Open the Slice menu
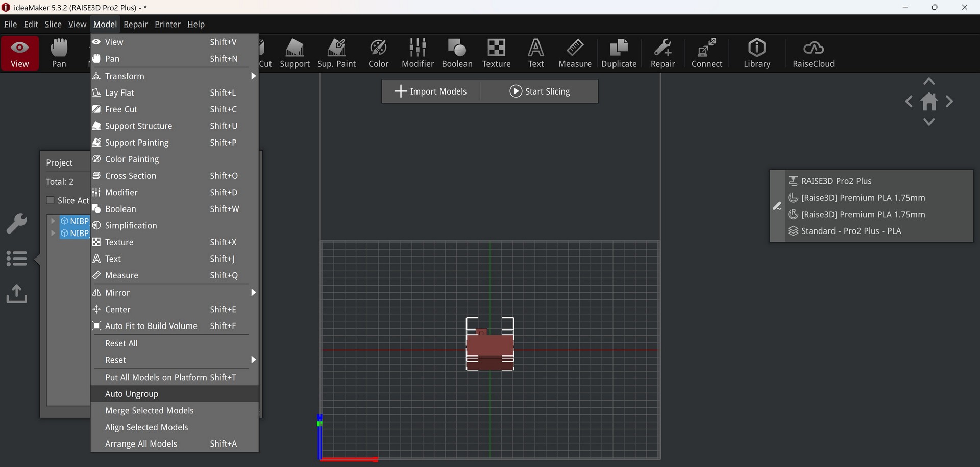980x467 pixels. click(x=53, y=24)
